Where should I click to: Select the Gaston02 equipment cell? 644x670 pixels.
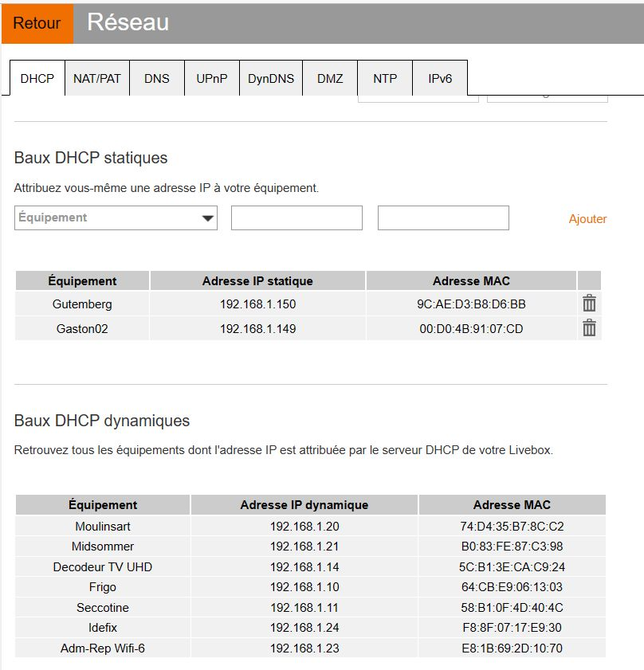(82, 328)
